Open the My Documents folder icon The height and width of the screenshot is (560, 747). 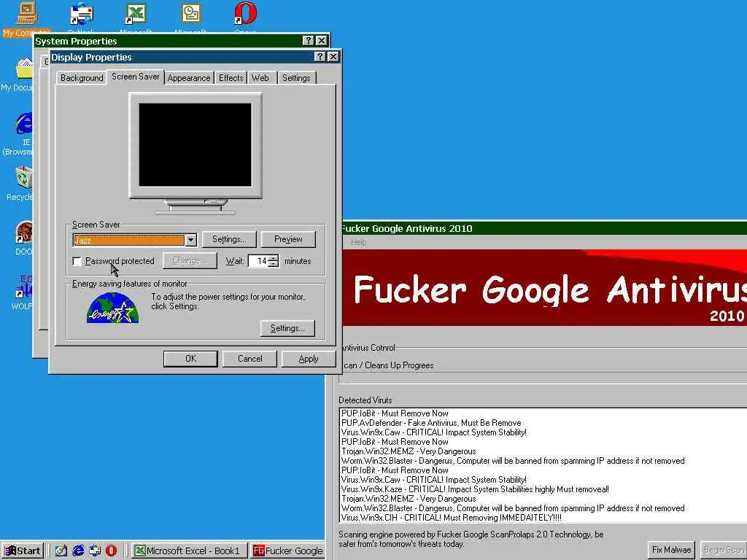[24, 68]
